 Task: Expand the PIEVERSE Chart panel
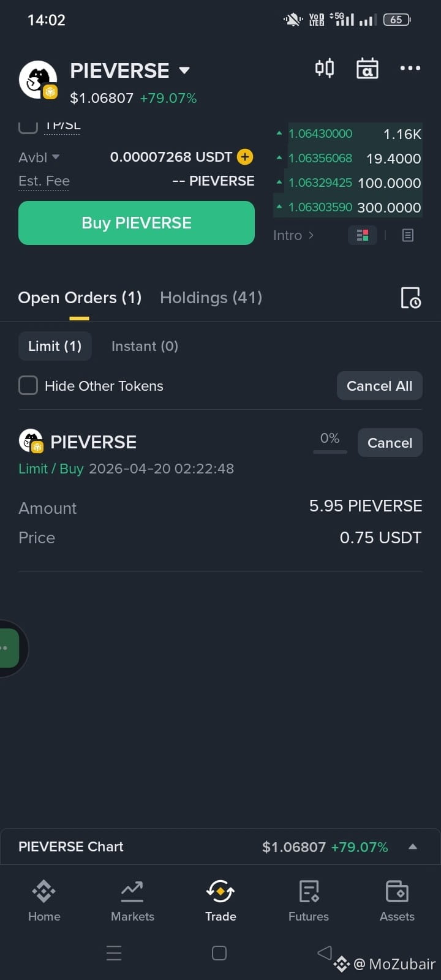pos(412,846)
